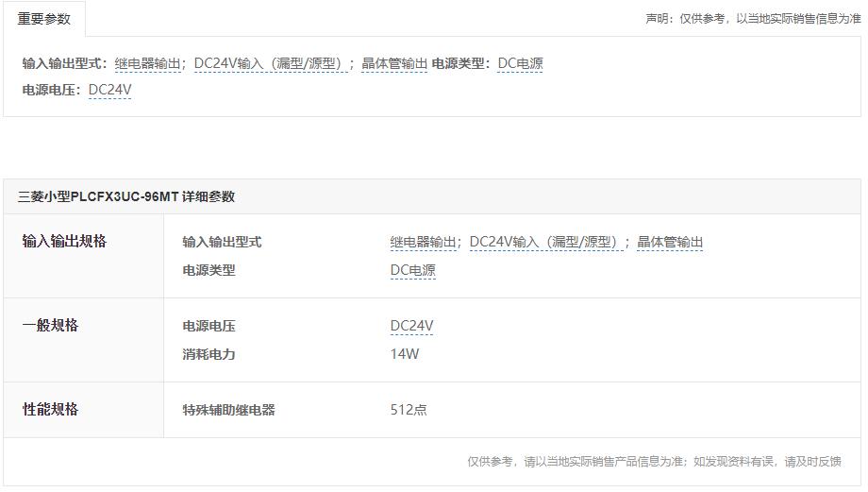Select the 14W power consumption value
Screen dimensions: 868x492
(x=405, y=354)
